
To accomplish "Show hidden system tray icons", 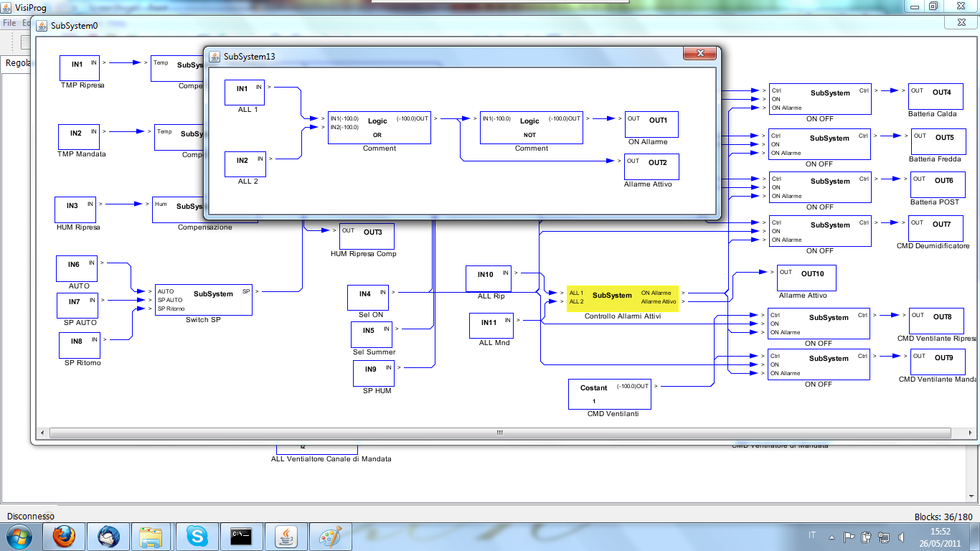I will pyautogui.click(x=831, y=537).
